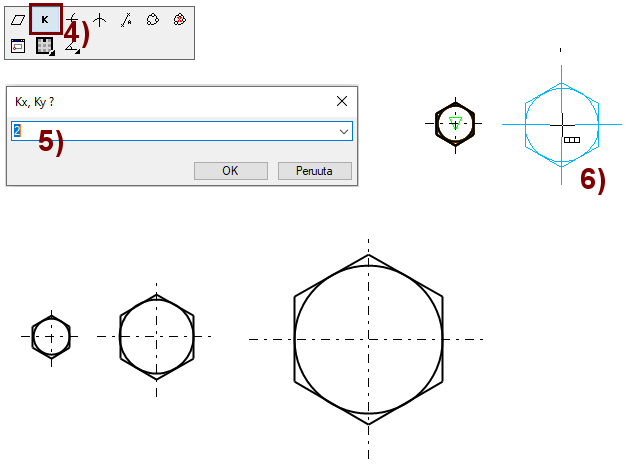The width and height of the screenshot is (630, 467).
Task: Expand the Kx, Ky value dropdown arrow
Action: (x=344, y=131)
